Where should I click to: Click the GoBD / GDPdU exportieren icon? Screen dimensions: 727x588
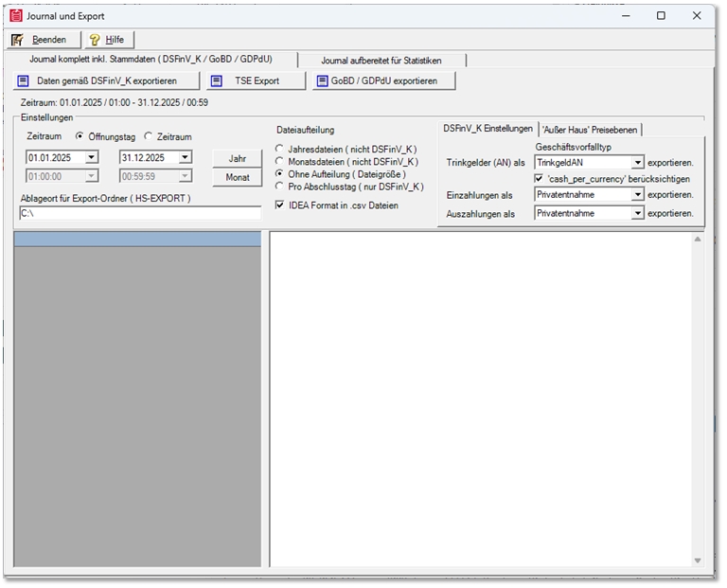click(x=323, y=81)
